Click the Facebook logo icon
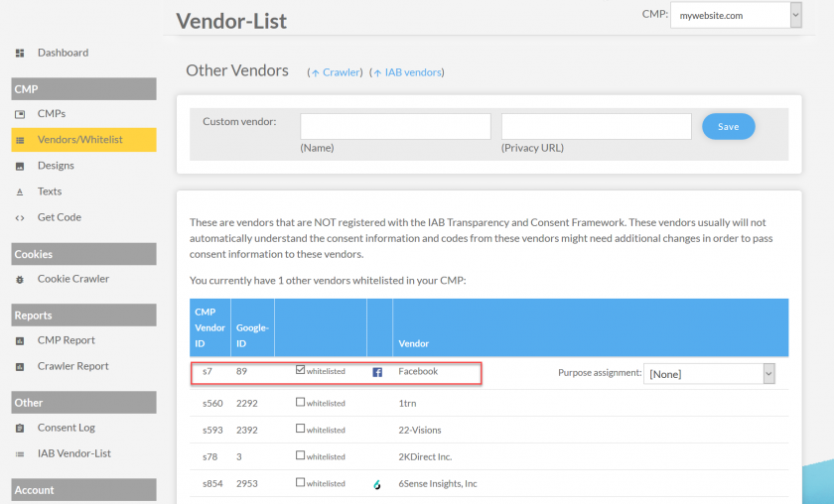The image size is (834, 504). click(x=377, y=372)
